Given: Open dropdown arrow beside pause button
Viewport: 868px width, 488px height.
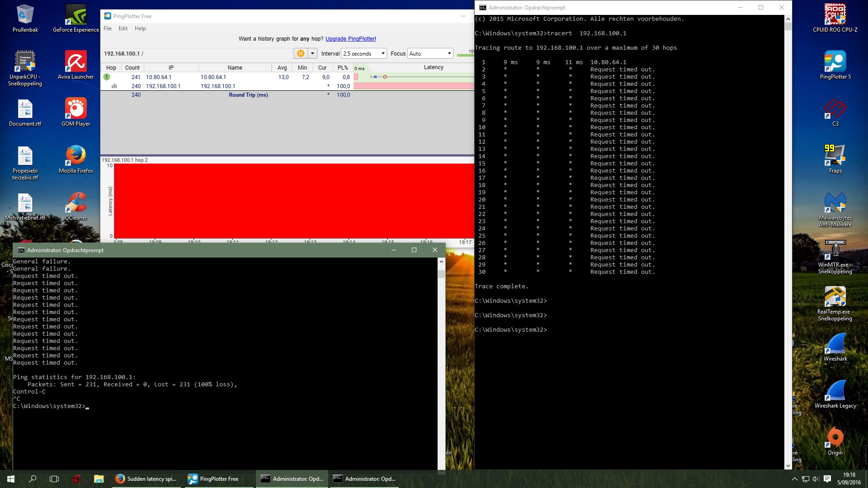Looking at the screenshot, I should click(x=312, y=53).
